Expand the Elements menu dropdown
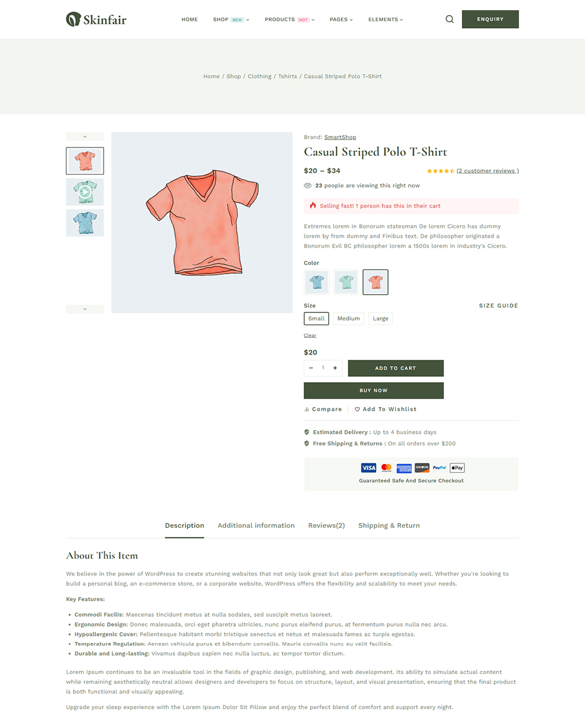Viewport: 585px width, 728px height. click(386, 19)
